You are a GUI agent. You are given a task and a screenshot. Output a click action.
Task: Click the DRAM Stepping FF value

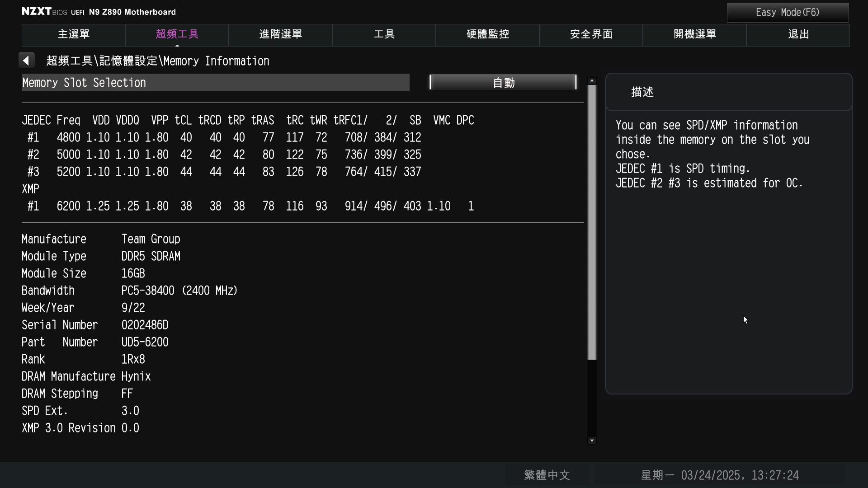127,394
